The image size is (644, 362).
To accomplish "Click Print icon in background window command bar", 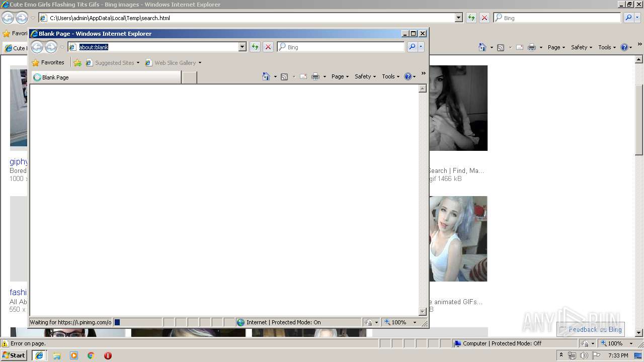I will coord(532,47).
